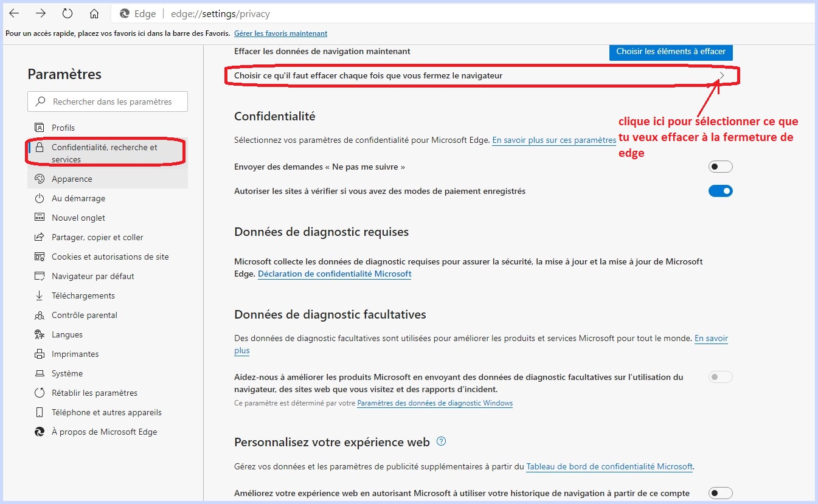
Task: Open the Système settings page
Action: (x=108, y=373)
